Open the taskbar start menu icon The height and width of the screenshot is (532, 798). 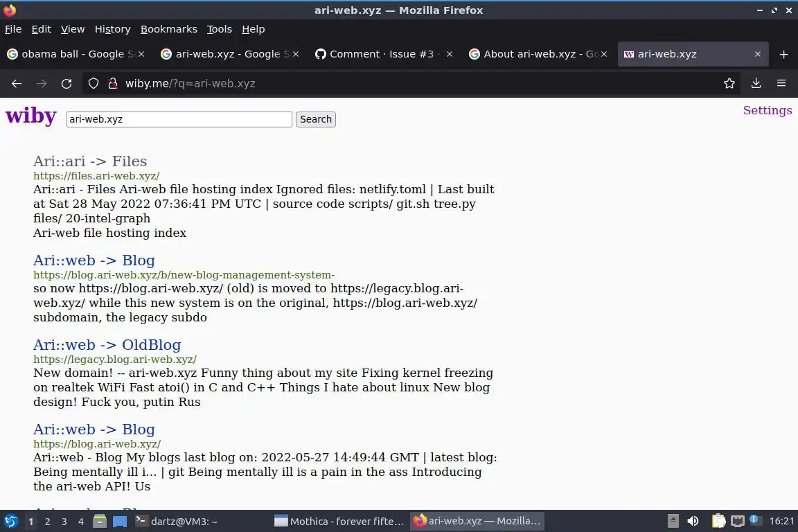pyautogui.click(x=10, y=521)
